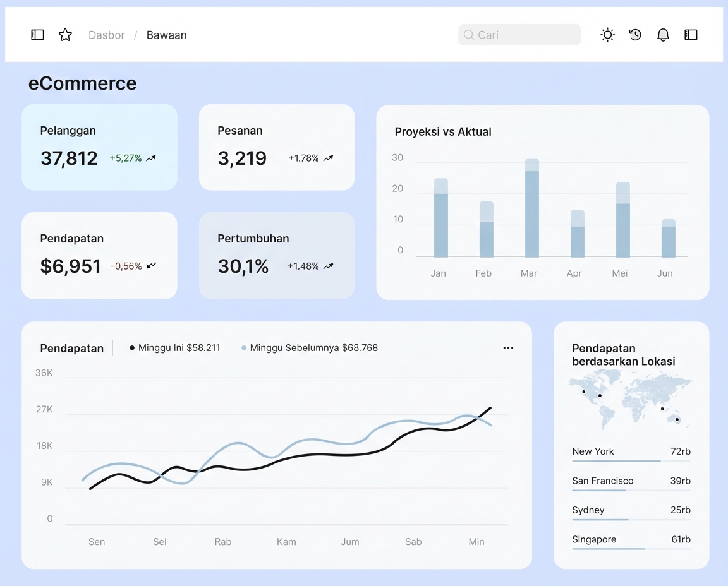The height and width of the screenshot is (586, 728).
Task: Click the Sydney progress bar
Action: click(x=631, y=520)
